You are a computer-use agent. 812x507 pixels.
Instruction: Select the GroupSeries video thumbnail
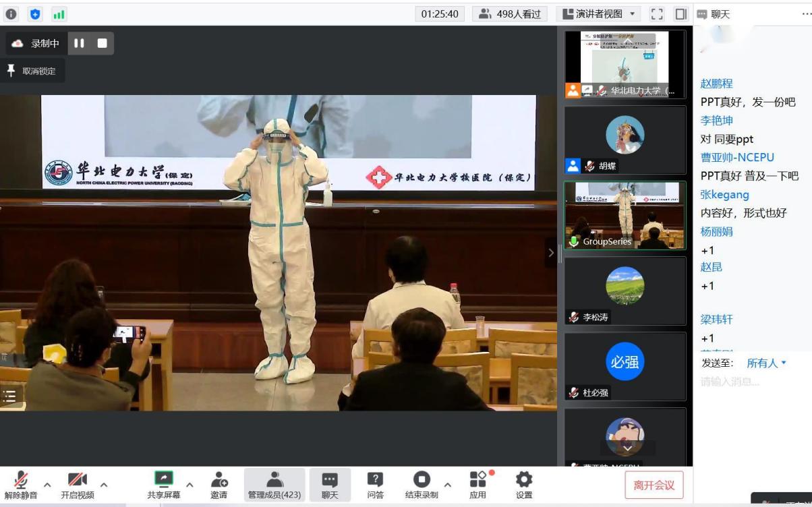(625, 216)
